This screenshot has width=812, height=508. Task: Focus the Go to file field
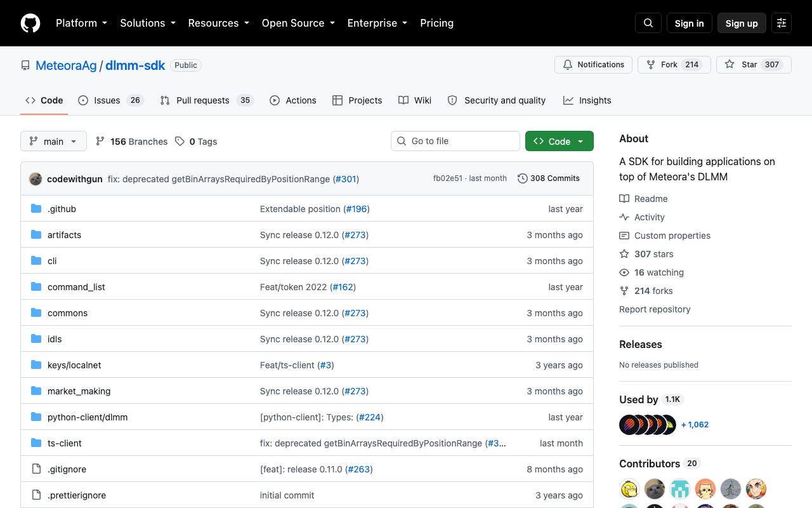[455, 141]
